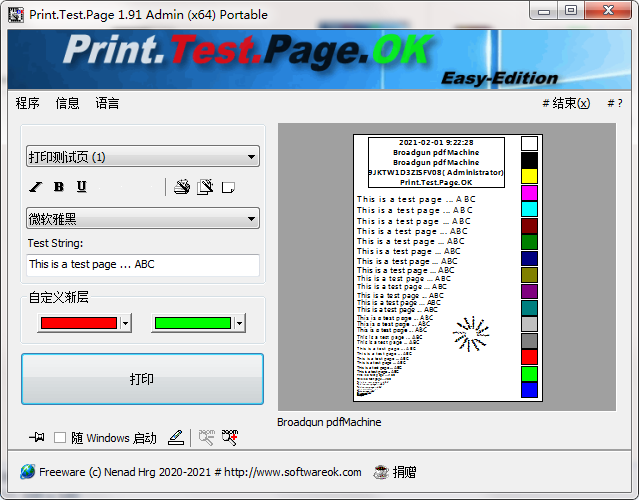Screen dimensions: 639x500
Task: Open the 程序 menu
Action: tap(28, 103)
